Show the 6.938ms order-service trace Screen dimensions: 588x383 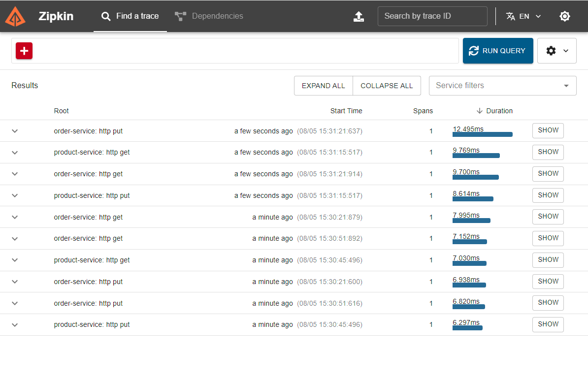coord(548,281)
